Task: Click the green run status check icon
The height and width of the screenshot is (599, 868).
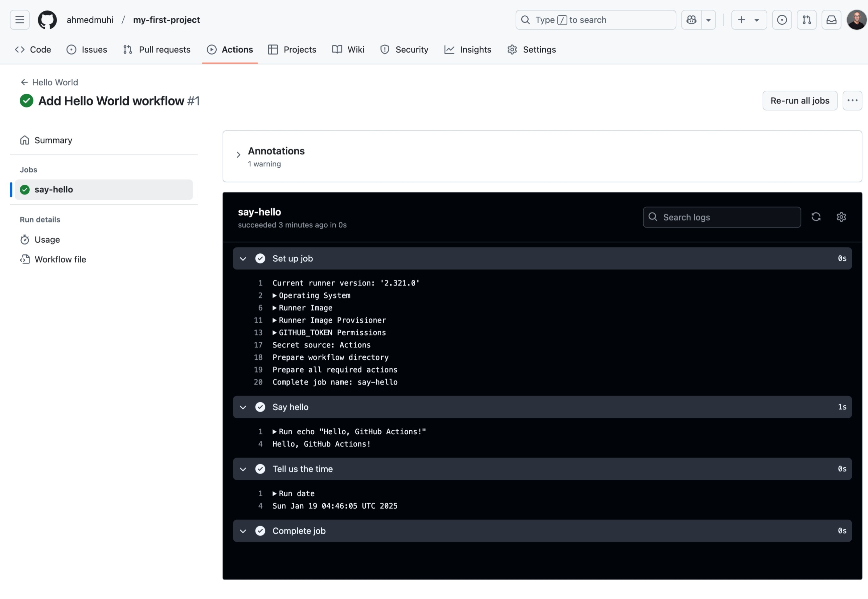Action: coord(26,101)
